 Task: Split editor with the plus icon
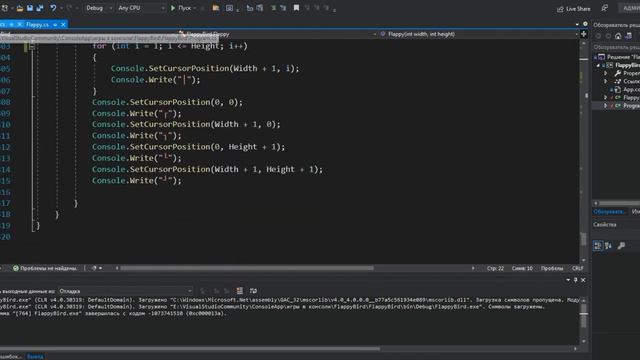point(584,34)
